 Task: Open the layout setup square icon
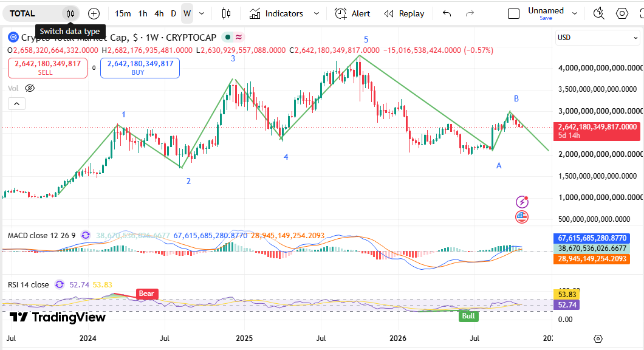(x=514, y=13)
